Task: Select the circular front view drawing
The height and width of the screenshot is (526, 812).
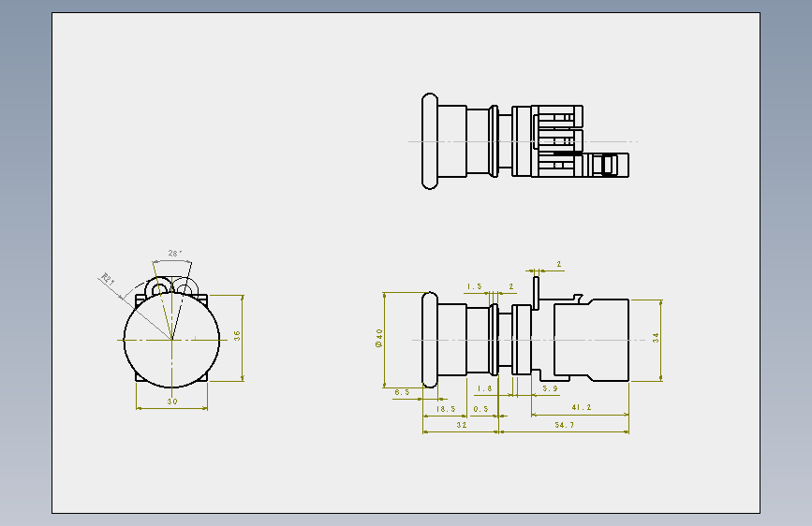Action: [171, 334]
